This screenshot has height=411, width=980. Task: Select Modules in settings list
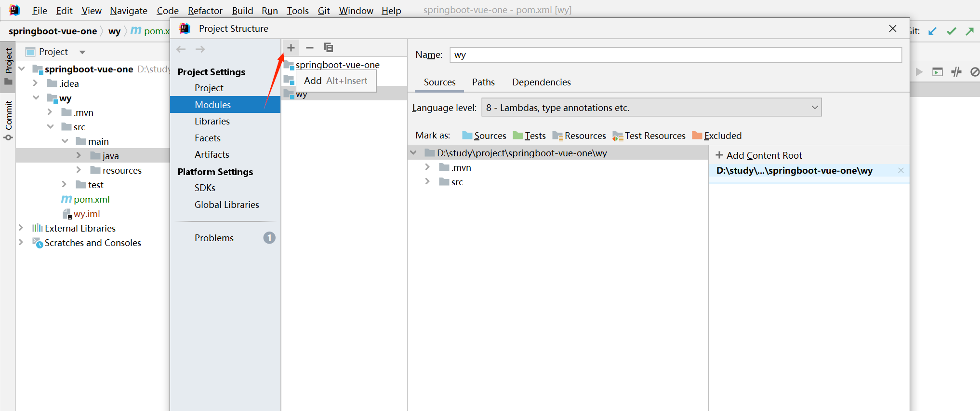[x=225, y=105]
